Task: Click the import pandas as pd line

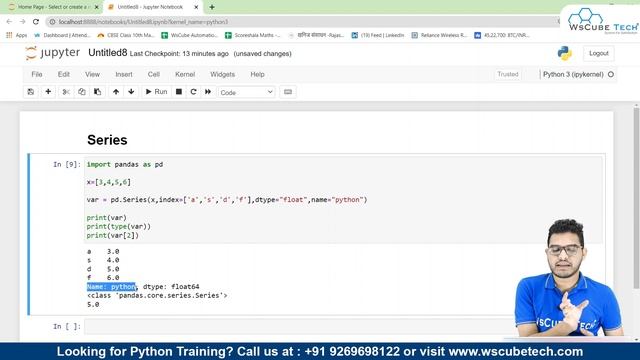Action: pos(124,164)
